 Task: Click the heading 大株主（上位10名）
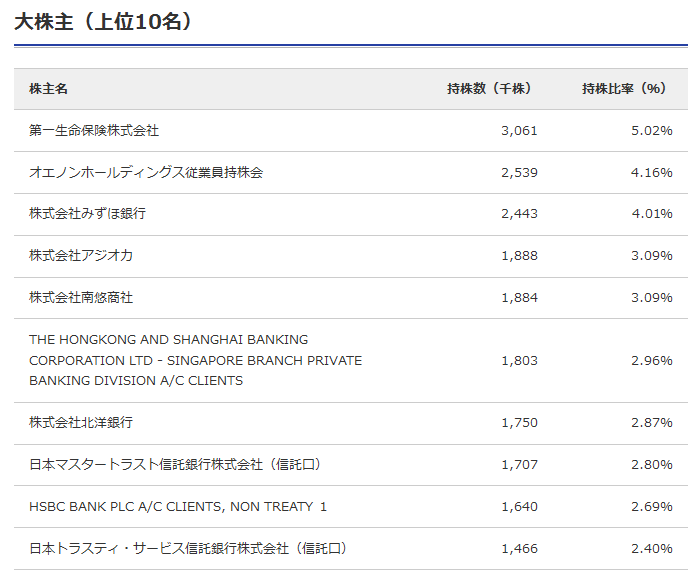point(103,21)
